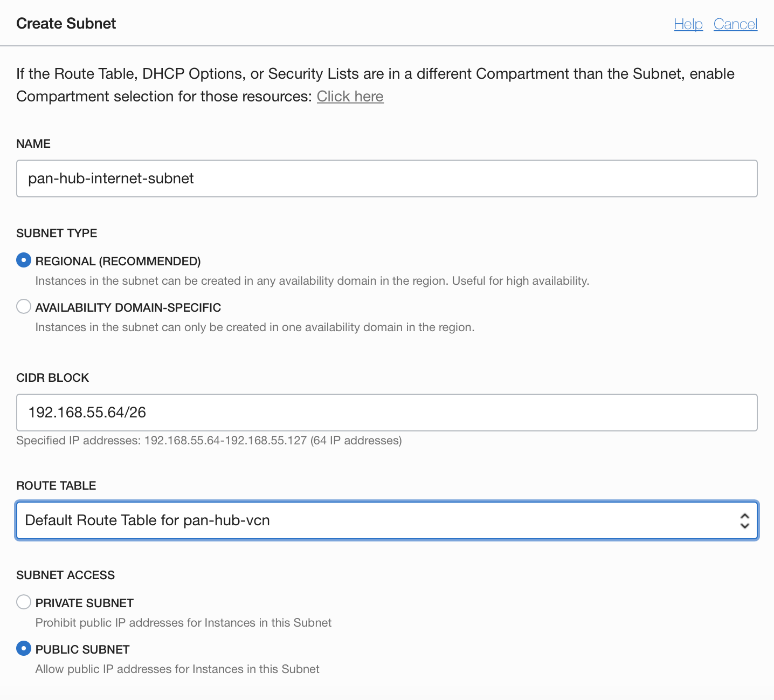Click the 'AVAILABILITY DOMAIN-SPECIFIC' label text
The width and height of the screenshot is (774, 700).
(128, 307)
